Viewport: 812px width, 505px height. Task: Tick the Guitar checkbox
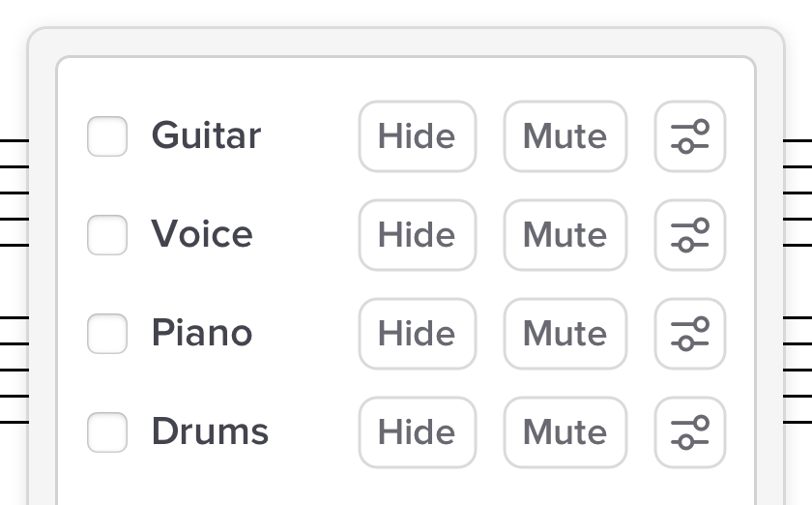tap(107, 136)
